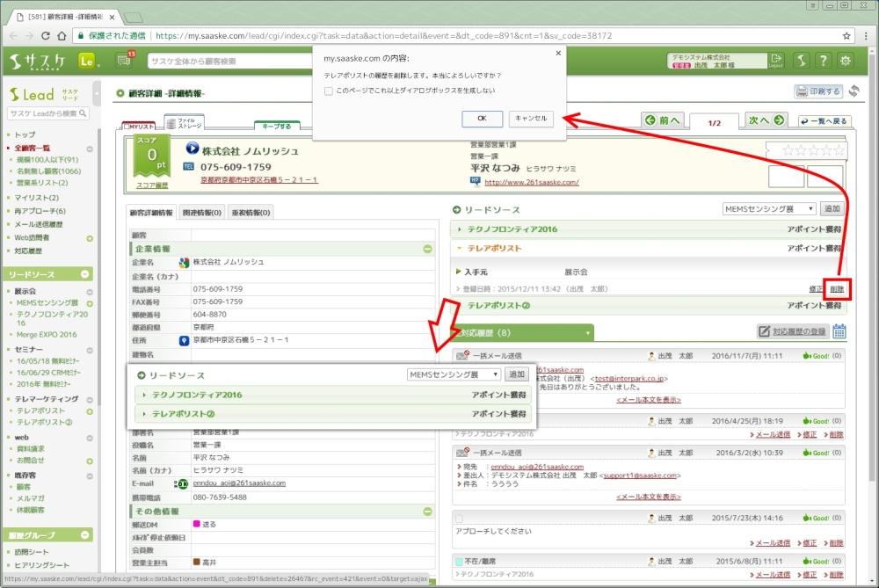Screen dimensions: 879x588
Task: Tick the MYリスト checkbox tab
Action: tap(127, 127)
